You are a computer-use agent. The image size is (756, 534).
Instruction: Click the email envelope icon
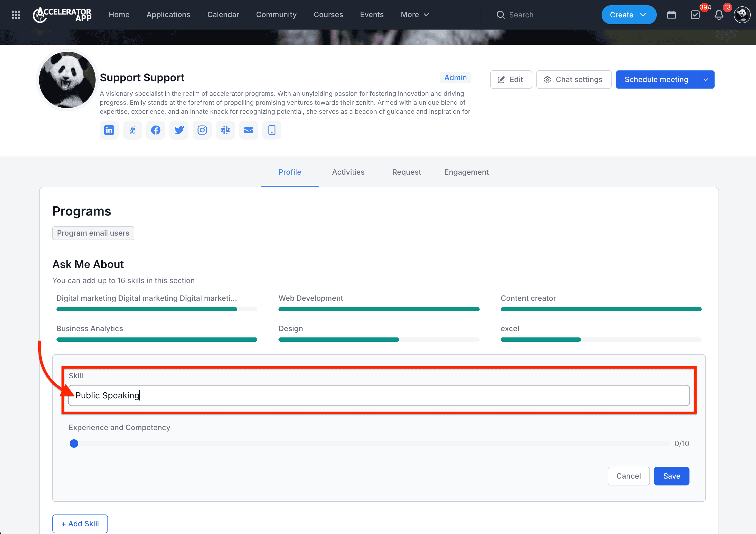click(x=248, y=130)
